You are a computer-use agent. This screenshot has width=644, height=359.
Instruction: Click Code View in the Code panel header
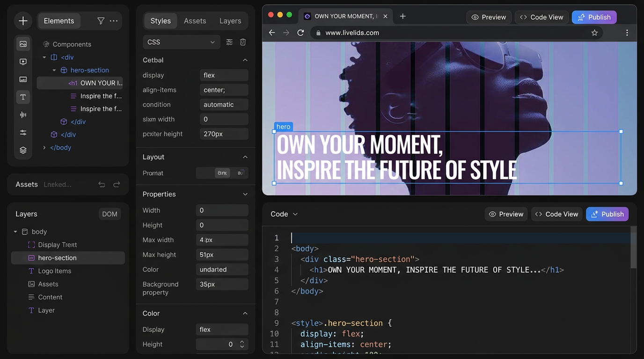click(x=557, y=214)
